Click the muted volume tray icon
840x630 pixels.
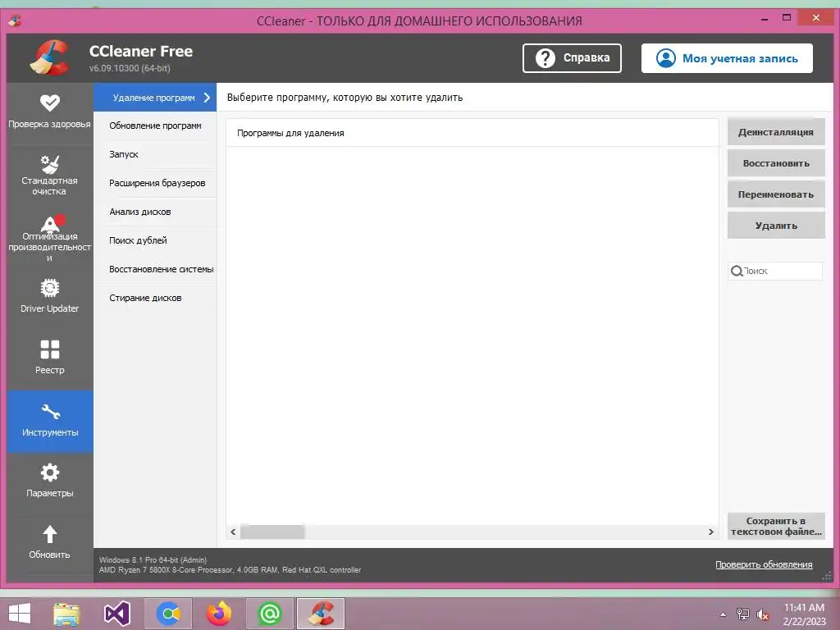point(762,614)
